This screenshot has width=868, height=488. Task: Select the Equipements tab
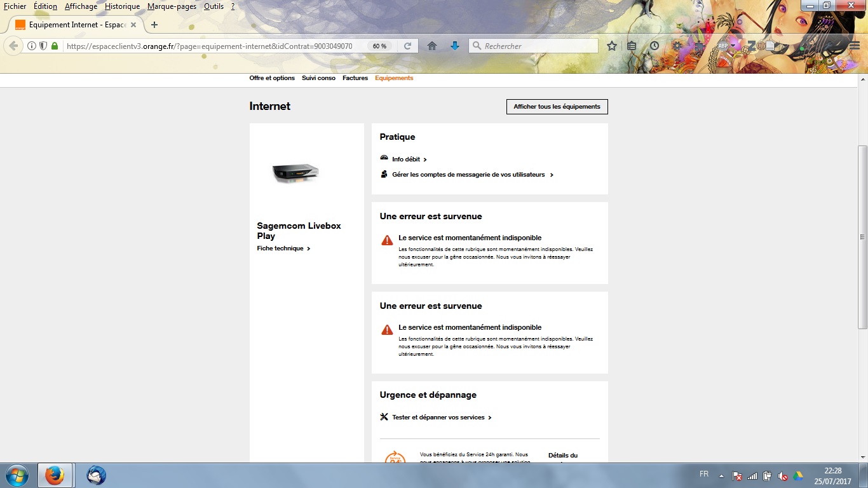click(x=394, y=78)
